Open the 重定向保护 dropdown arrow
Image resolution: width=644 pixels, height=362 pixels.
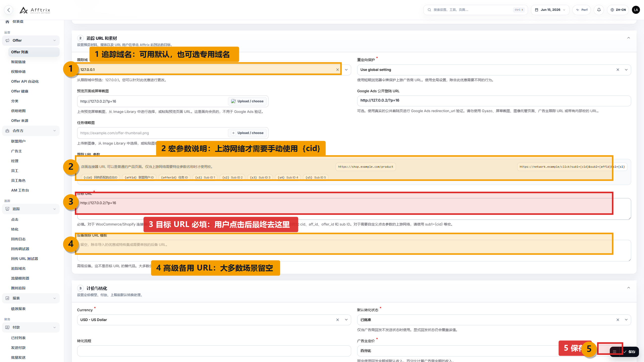(626, 70)
